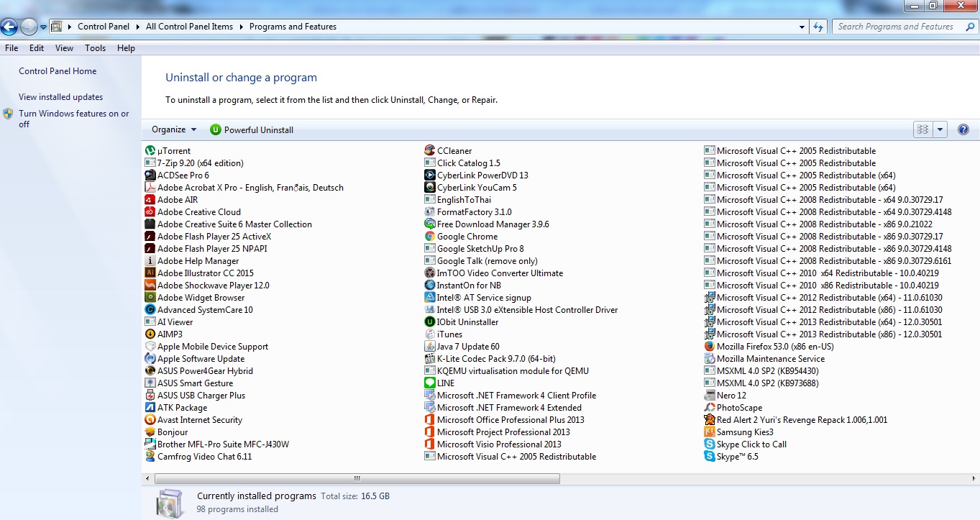The height and width of the screenshot is (520, 980).
Task: Expand the recent pages dropdown arrow
Action: [x=43, y=27]
